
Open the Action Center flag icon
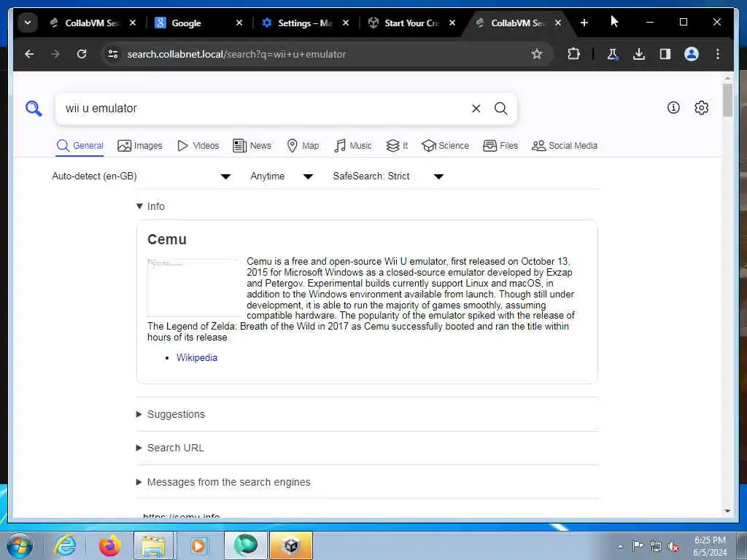(638, 545)
